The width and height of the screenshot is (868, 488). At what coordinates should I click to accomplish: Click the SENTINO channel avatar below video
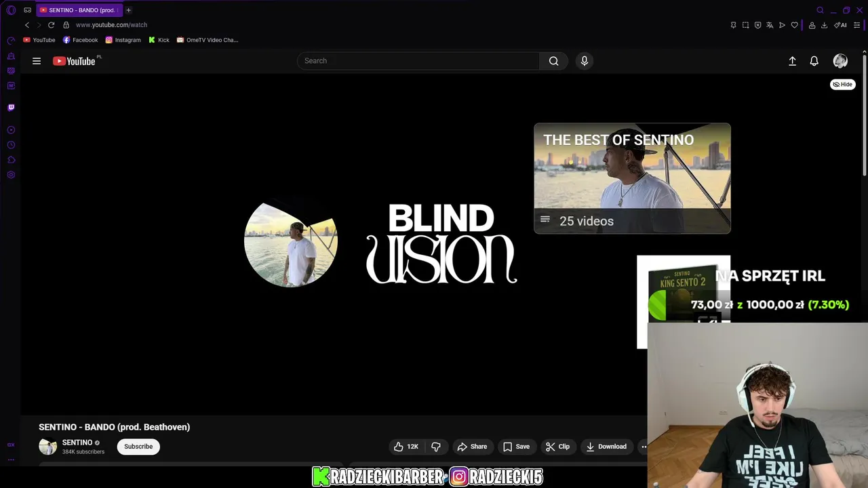point(47,447)
